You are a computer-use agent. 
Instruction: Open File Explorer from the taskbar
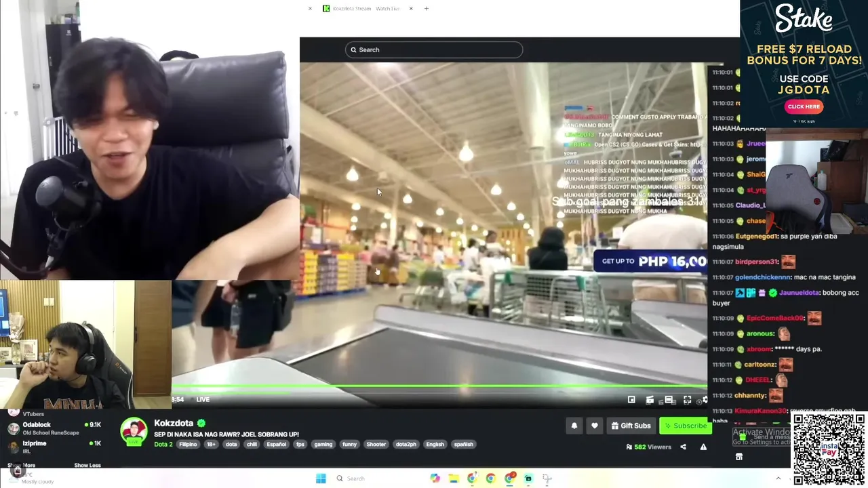point(454,479)
